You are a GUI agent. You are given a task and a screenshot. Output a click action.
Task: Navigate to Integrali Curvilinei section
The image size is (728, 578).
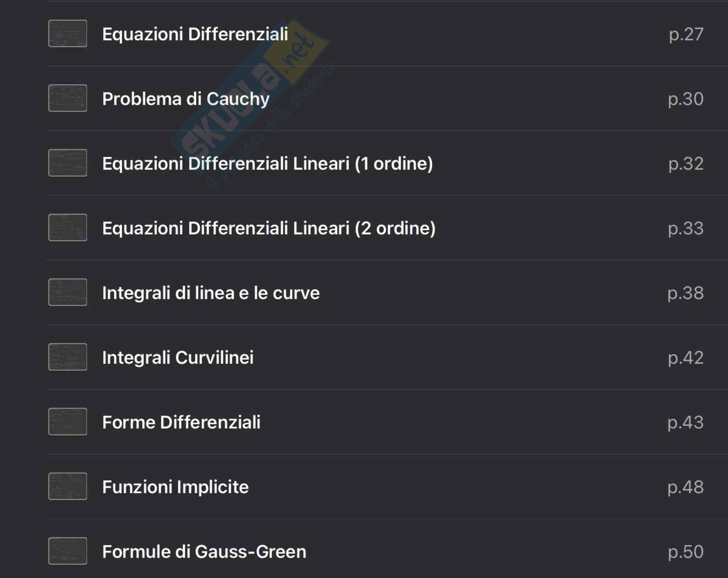(178, 357)
